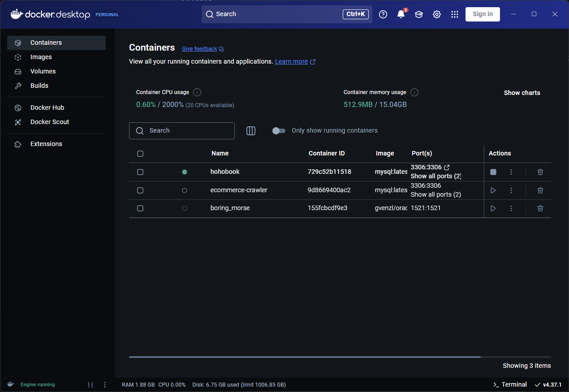Click the Learn more link
569x392 pixels.
point(291,61)
